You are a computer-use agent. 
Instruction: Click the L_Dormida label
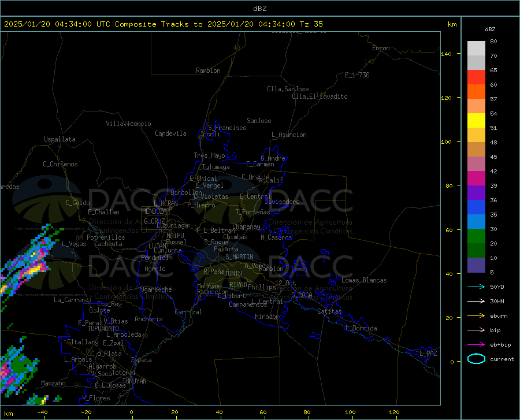(x=361, y=328)
